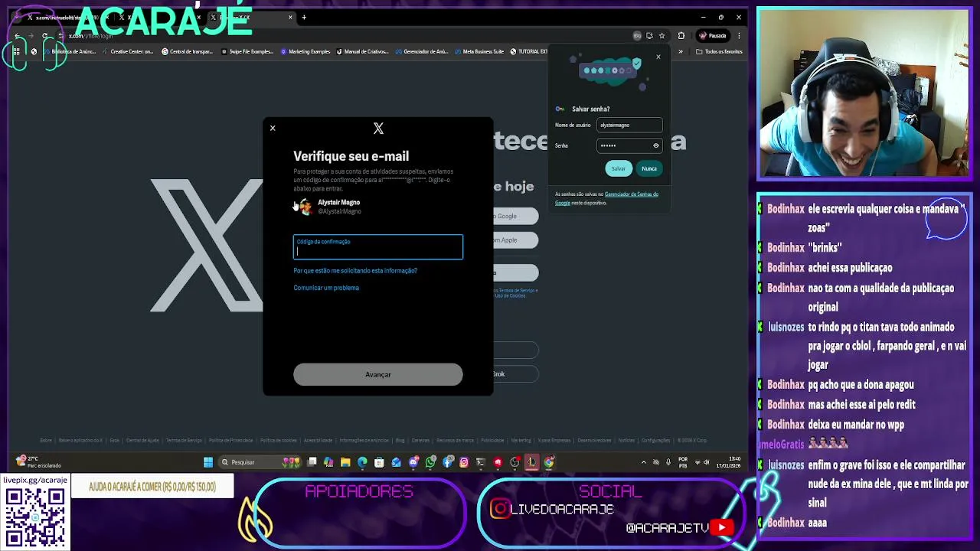The height and width of the screenshot is (551, 980).
Task: Open Manual de Criativos bookmark
Action: (364, 51)
